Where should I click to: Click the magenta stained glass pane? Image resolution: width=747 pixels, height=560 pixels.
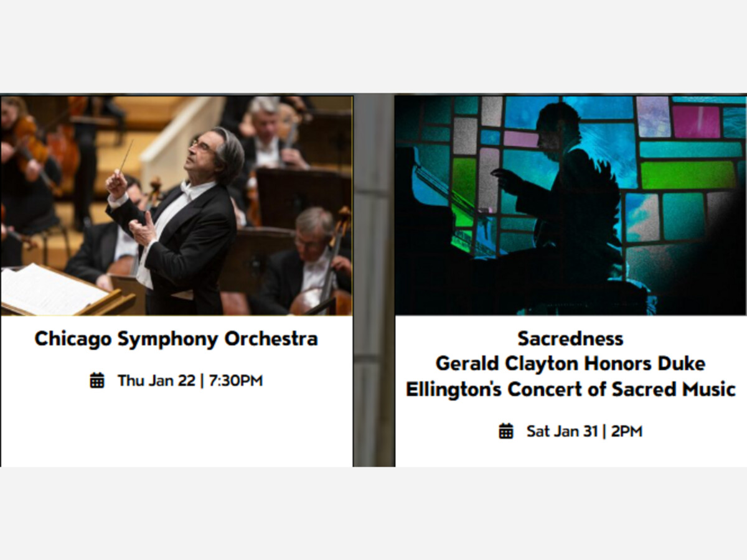coord(695,121)
